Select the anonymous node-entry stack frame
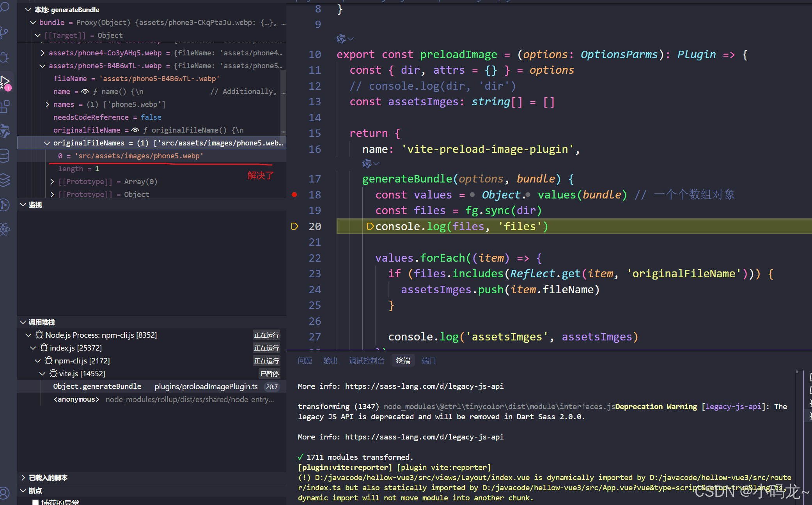 (76, 399)
